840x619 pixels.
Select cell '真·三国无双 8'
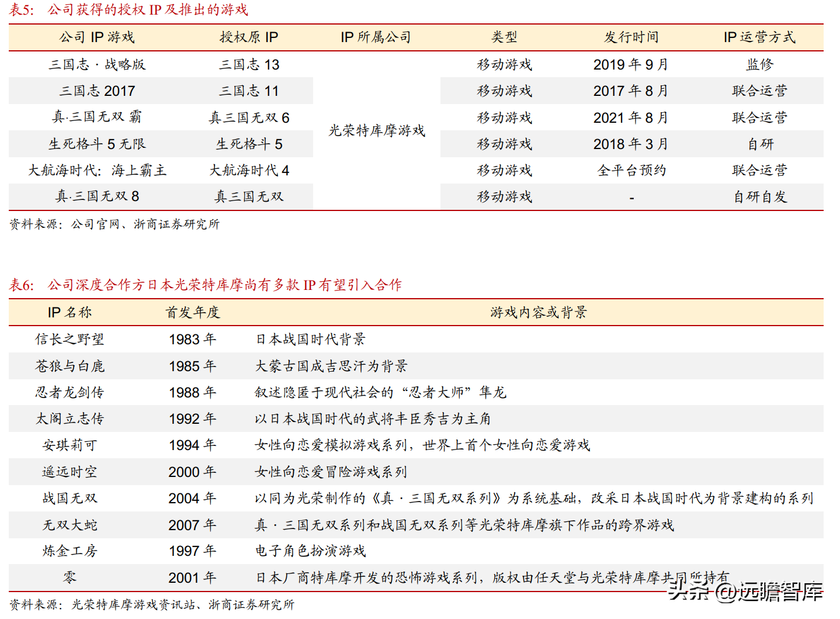(97, 196)
